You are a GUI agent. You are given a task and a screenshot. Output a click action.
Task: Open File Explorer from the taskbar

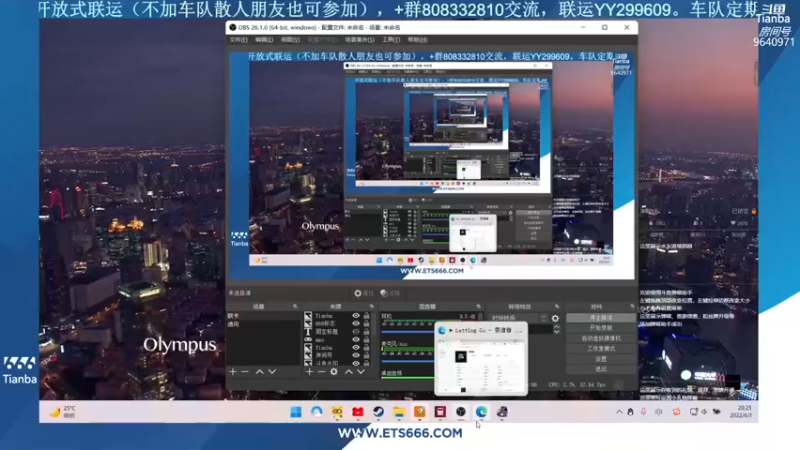(x=399, y=412)
